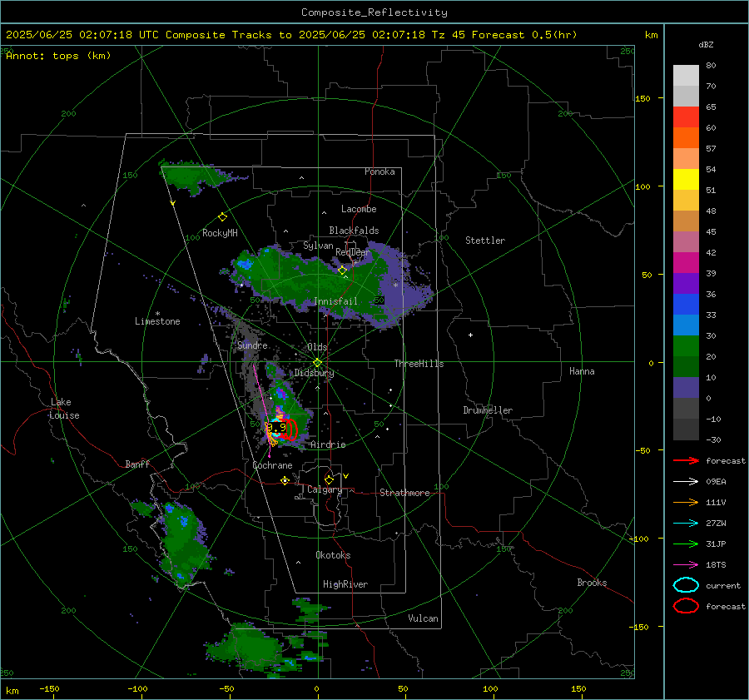Click the Strathmore city label

[404, 493]
